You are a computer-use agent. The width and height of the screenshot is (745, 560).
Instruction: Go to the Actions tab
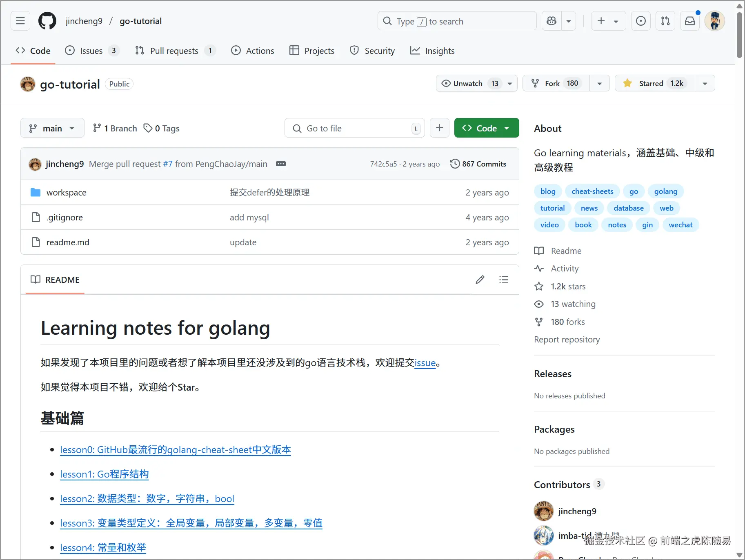(253, 51)
